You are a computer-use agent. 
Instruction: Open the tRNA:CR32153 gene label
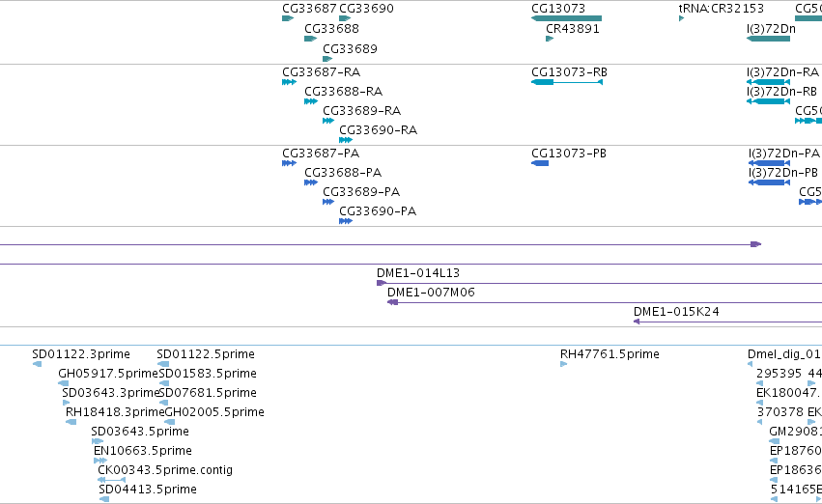[722, 9]
